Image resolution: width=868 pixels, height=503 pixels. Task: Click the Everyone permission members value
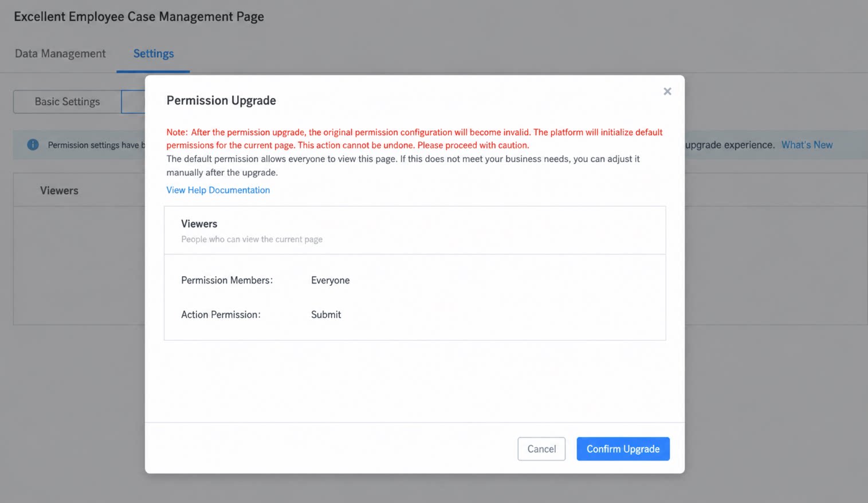(x=330, y=280)
